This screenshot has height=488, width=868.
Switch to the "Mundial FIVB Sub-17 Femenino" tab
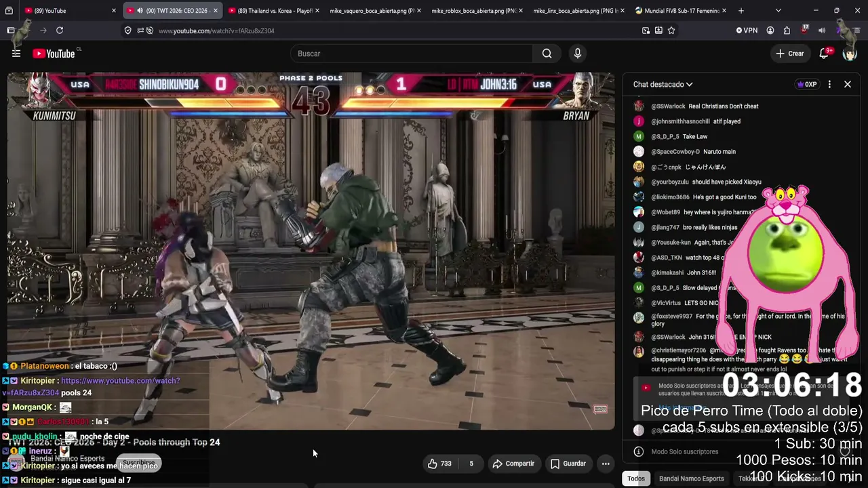[x=680, y=11]
